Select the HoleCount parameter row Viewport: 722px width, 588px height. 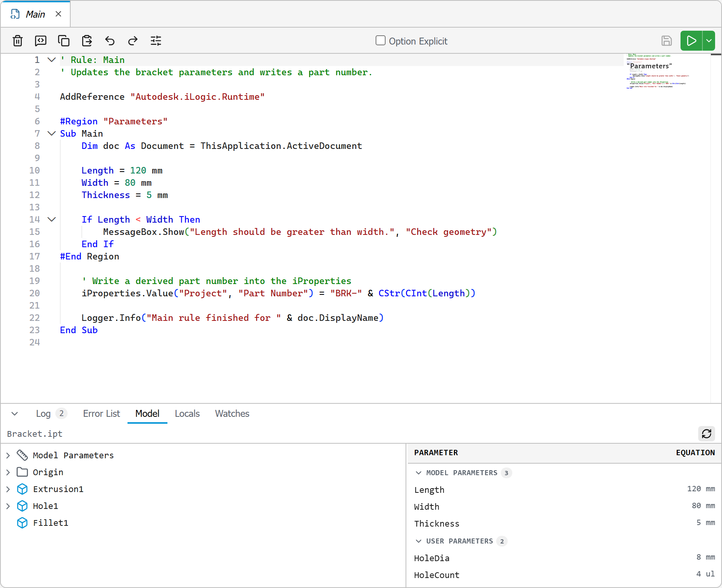point(564,575)
